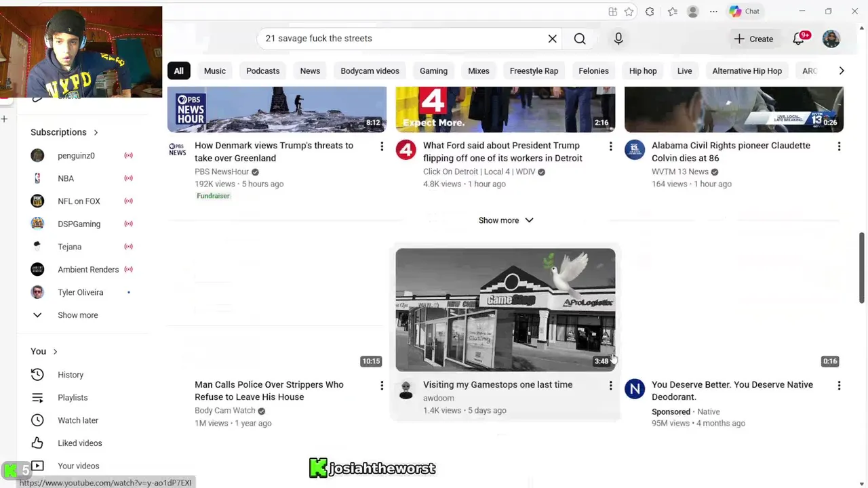Open PBS NewsHour channel avatar

coord(177,150)
